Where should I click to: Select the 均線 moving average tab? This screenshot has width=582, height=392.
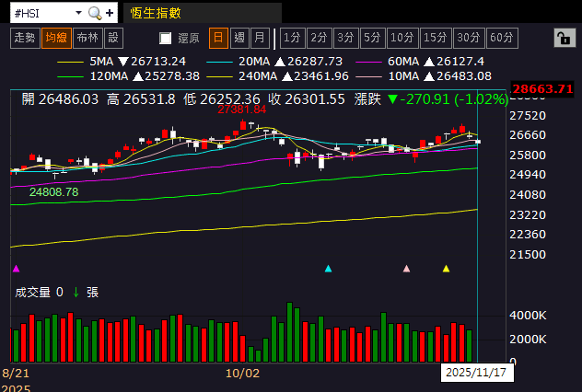pyautogui.click(x=56, y=38)
